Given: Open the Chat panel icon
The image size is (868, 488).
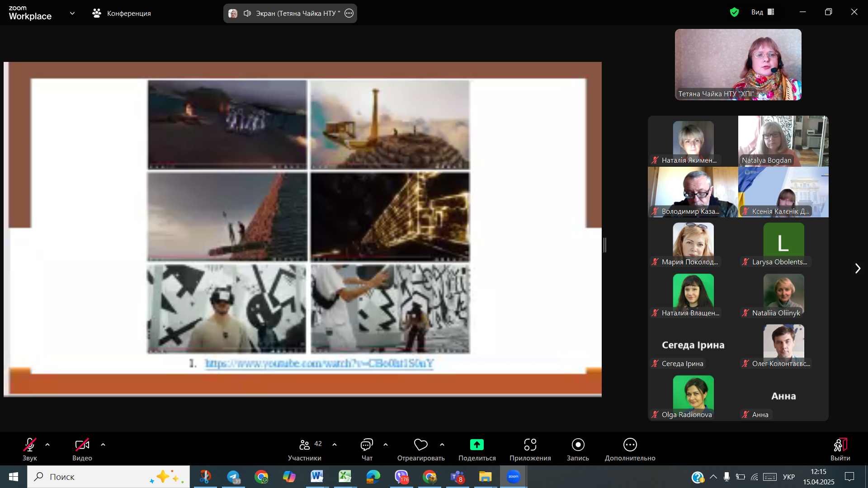Looking at the screenshot, I should [367, 445].
